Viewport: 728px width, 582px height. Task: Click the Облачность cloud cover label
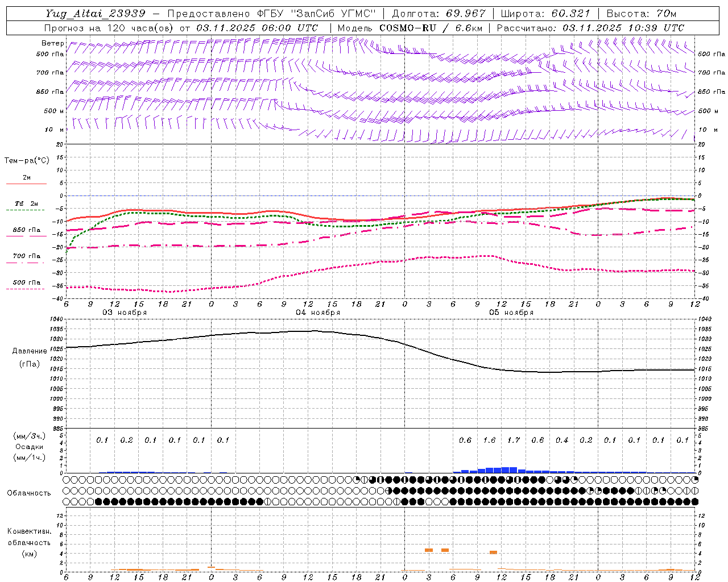tap(29, 493)
